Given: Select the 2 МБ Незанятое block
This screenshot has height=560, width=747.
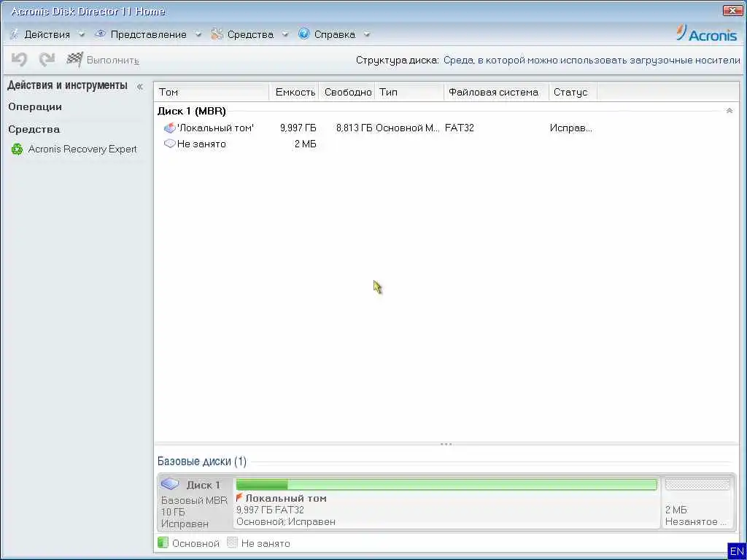Looking at the screenshot, I should [x=697, y=503].
